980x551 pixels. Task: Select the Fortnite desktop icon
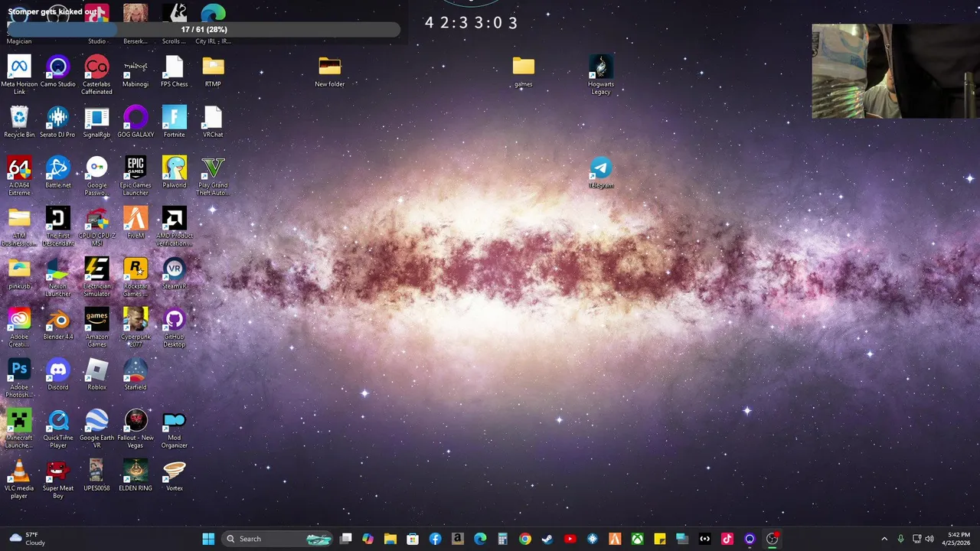pyautogui.click(x=174, y=122)
